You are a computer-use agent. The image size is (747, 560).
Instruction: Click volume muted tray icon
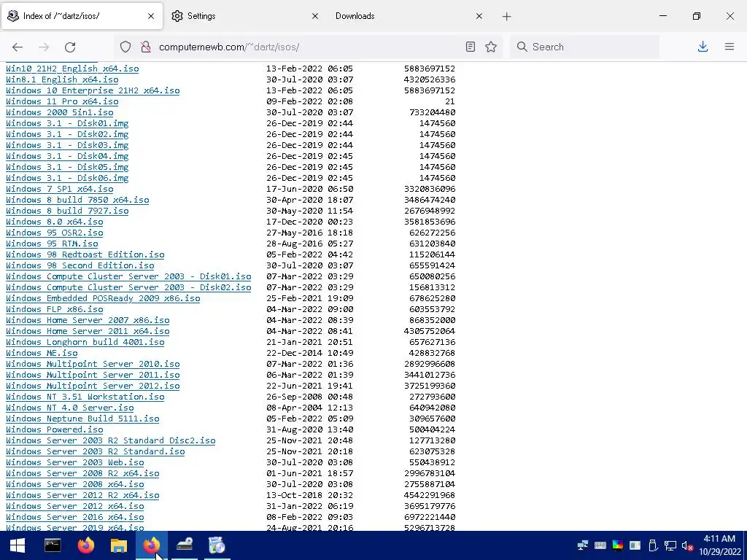click(687, 545)
